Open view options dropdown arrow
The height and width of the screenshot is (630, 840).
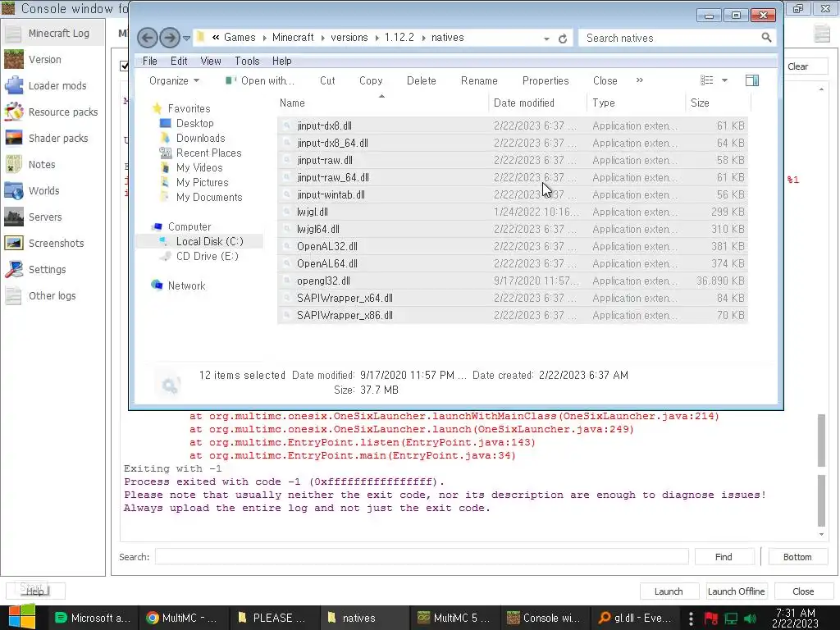click(724, 80)
